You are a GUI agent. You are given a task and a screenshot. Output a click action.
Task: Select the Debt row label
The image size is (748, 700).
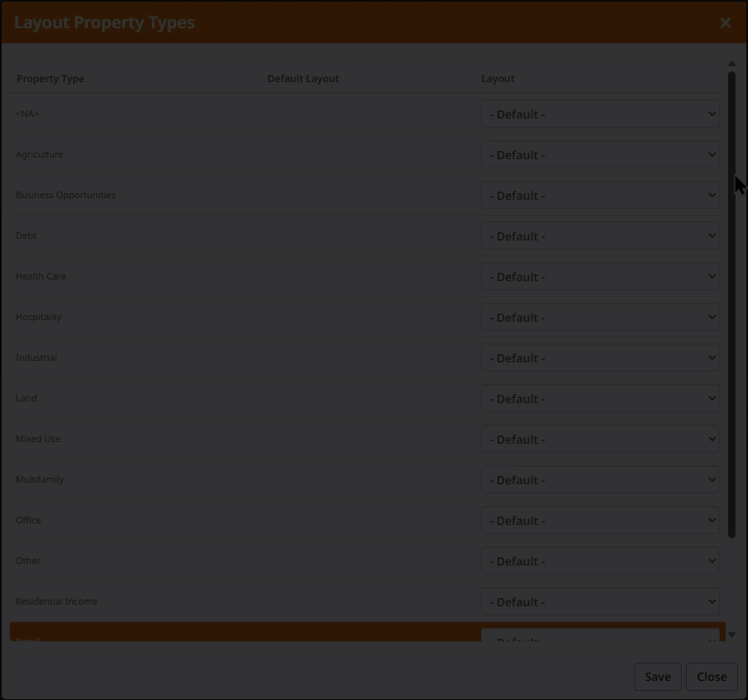click(x=27, y=236)
